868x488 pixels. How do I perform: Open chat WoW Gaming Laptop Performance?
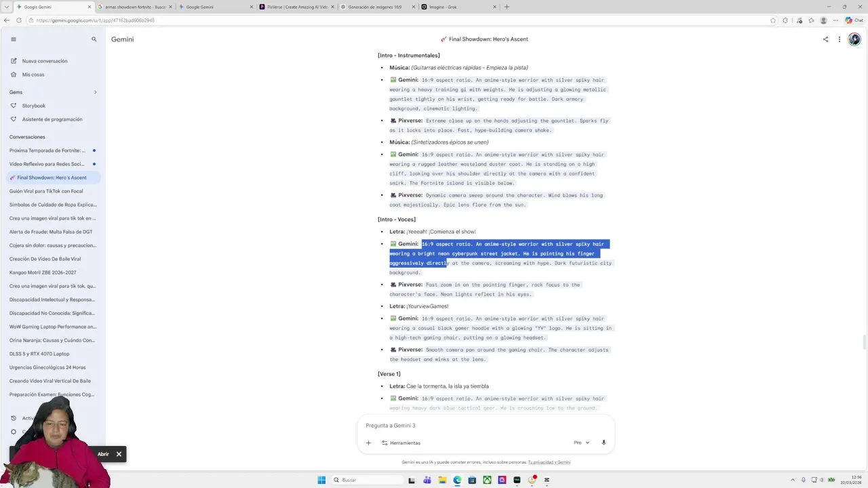[53, 327]
